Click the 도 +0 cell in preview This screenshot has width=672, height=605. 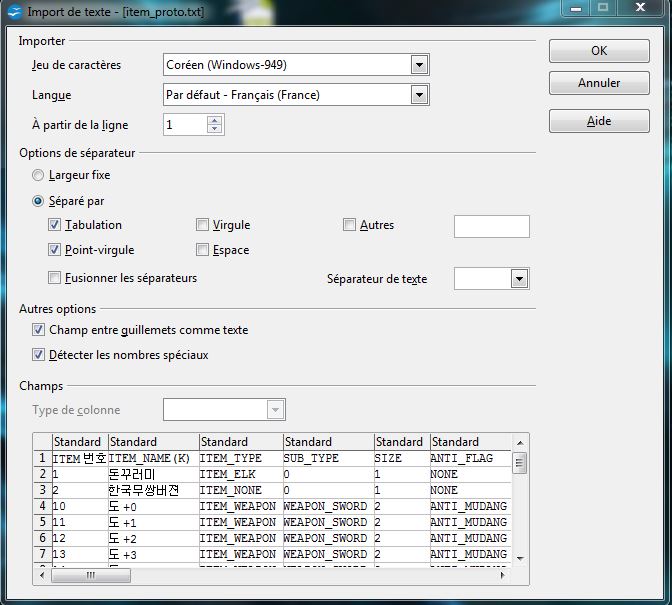click(153, 506)
